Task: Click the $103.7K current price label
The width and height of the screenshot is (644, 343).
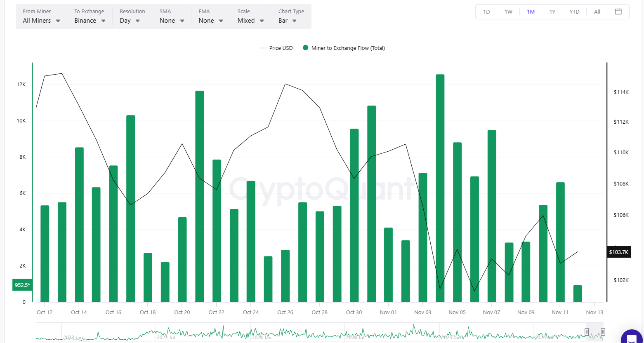Action: coord(618,252)
